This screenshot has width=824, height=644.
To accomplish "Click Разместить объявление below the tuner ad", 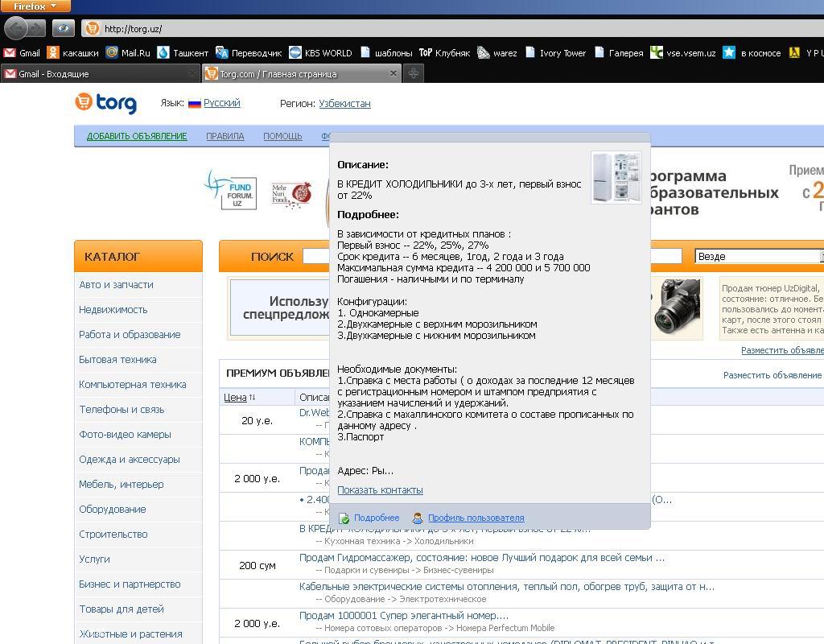I will point(782,351).
